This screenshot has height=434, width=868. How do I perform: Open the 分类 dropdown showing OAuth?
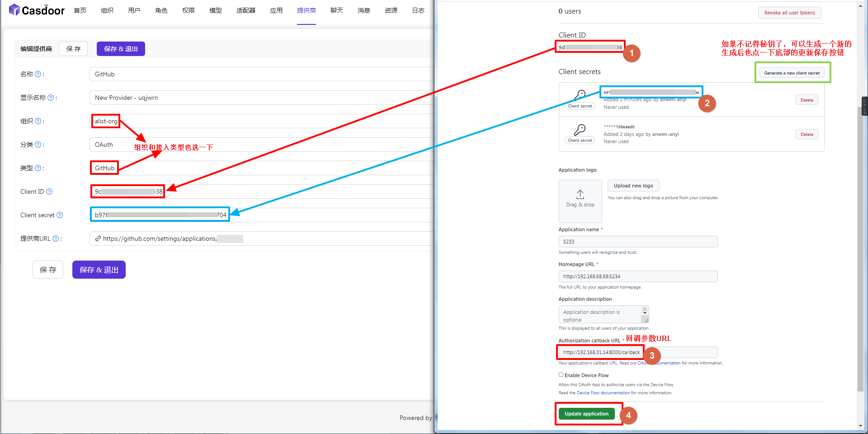[x=262, y=145]
